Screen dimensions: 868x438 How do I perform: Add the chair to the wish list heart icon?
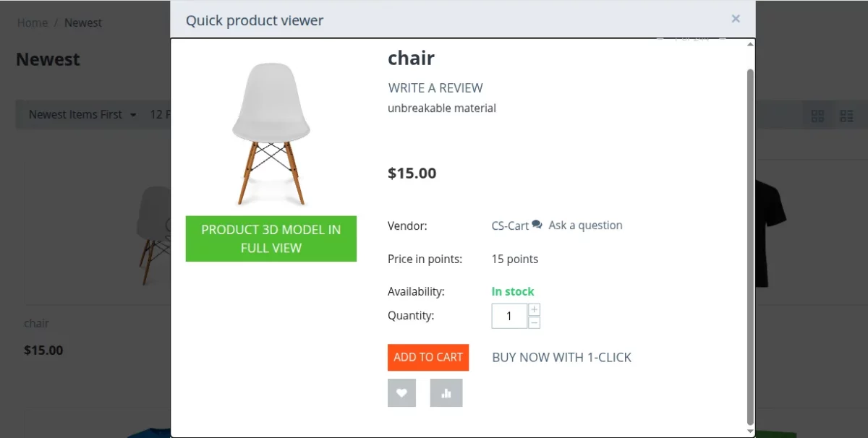click(402, 392)
